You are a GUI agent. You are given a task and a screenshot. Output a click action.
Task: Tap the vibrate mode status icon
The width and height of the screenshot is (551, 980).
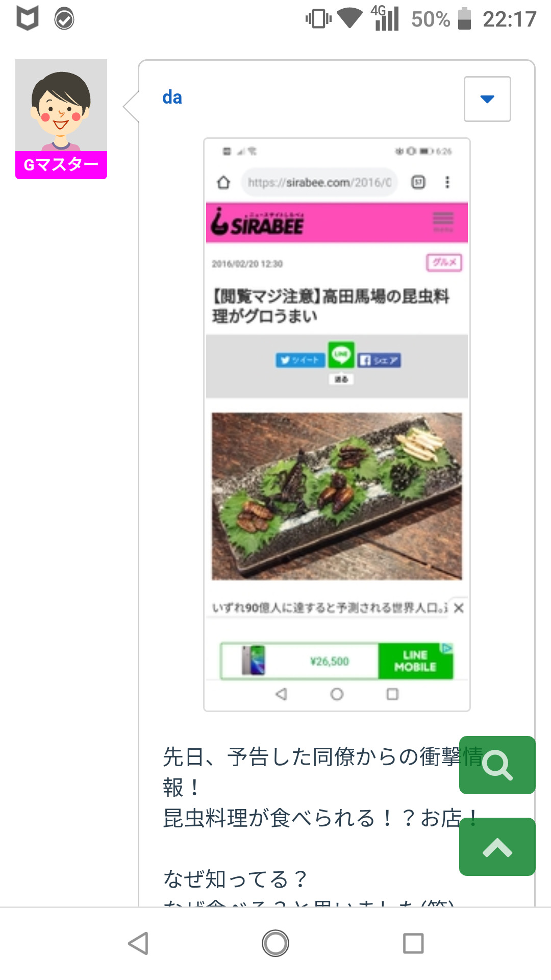tap(318, 19)
